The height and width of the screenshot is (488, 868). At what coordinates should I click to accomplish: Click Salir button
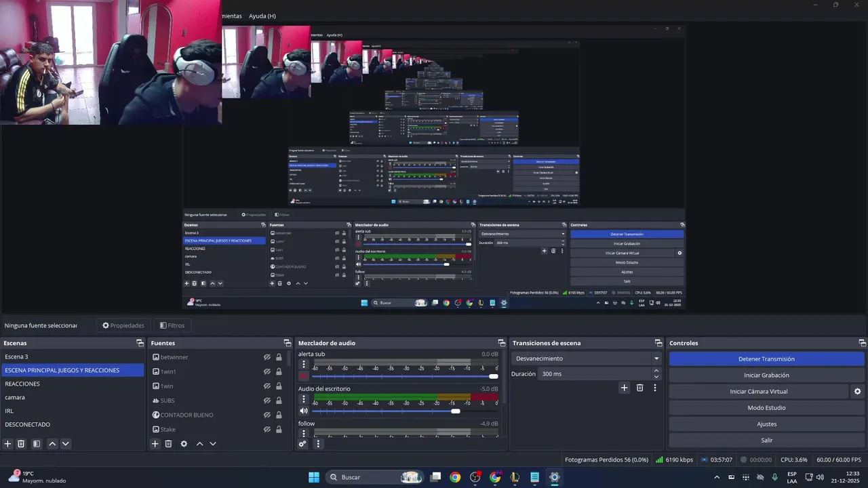point(766,441)
